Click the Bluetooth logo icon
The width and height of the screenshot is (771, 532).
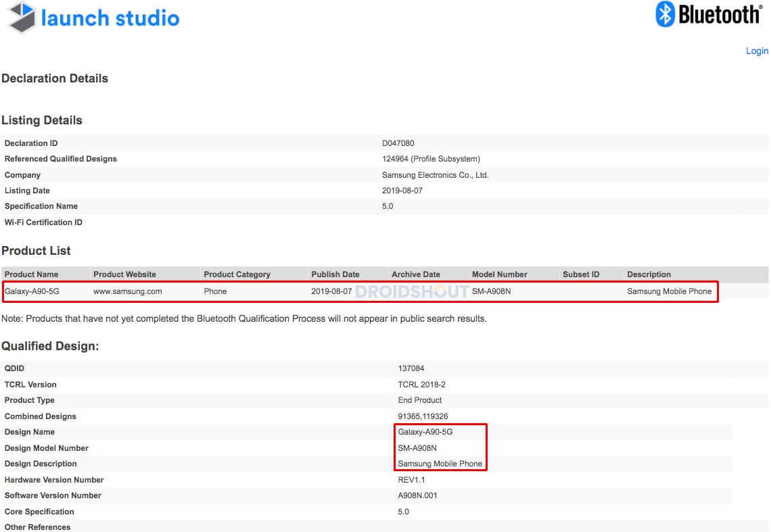tap(665, 14)
